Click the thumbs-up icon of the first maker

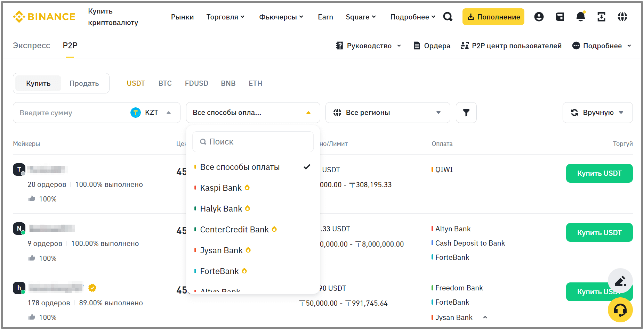[32, 199]
